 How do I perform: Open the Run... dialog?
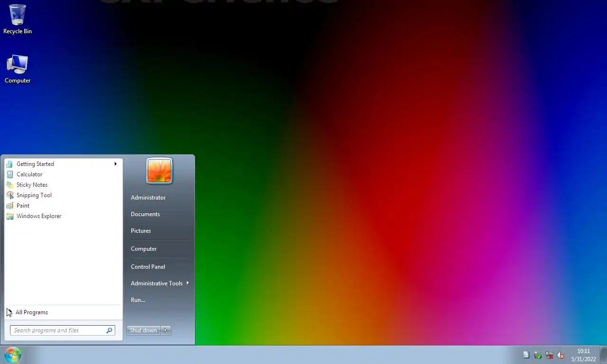click(x=138, y=300)
